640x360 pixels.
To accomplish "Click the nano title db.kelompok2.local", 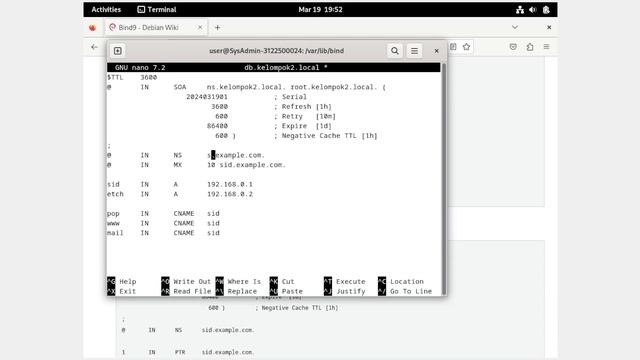I will [x=286, y=67].
